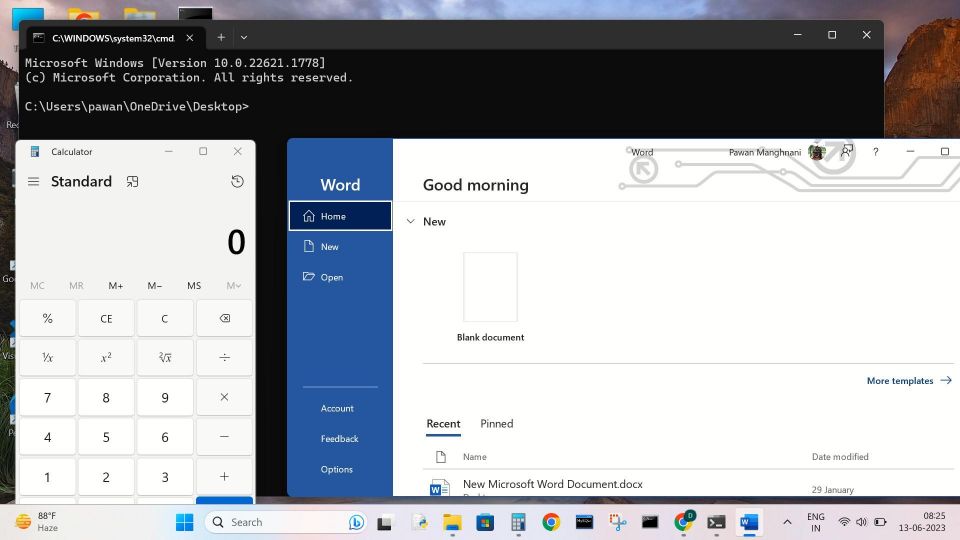Create a Blank document from the thumbnail
This screenshot has width=960, height=540.
coord(490,287)
